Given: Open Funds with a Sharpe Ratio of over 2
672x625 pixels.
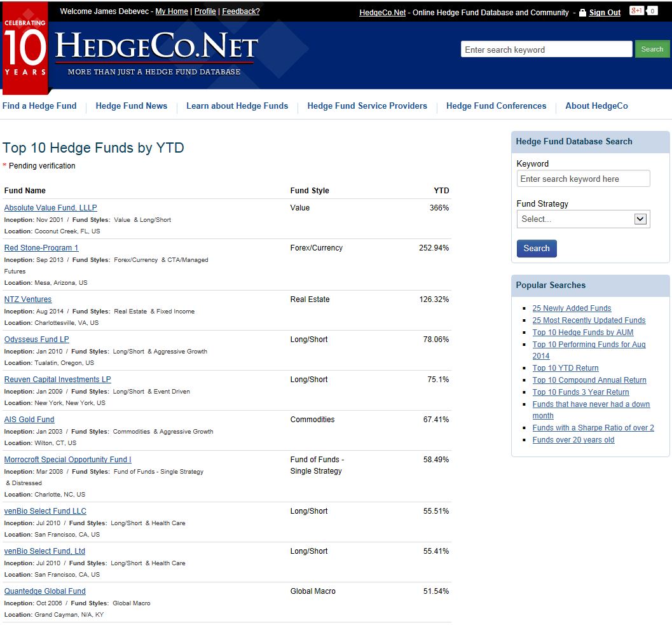Looking at the screenshot, I should click(593, 427).
